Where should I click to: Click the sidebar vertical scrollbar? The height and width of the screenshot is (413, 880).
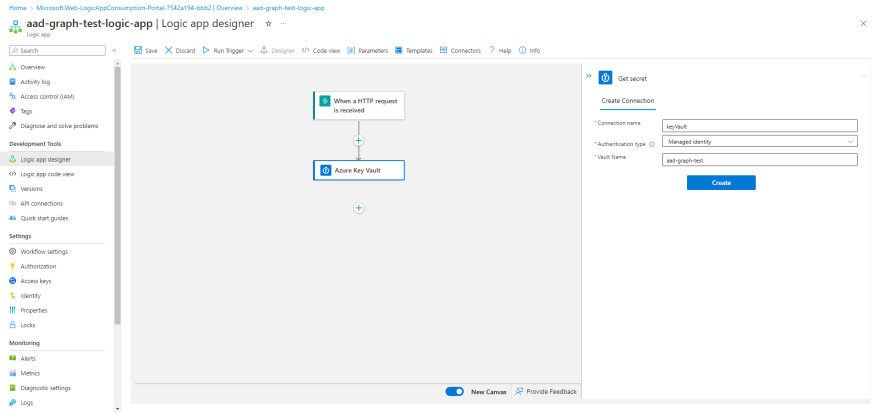[117, 195]
